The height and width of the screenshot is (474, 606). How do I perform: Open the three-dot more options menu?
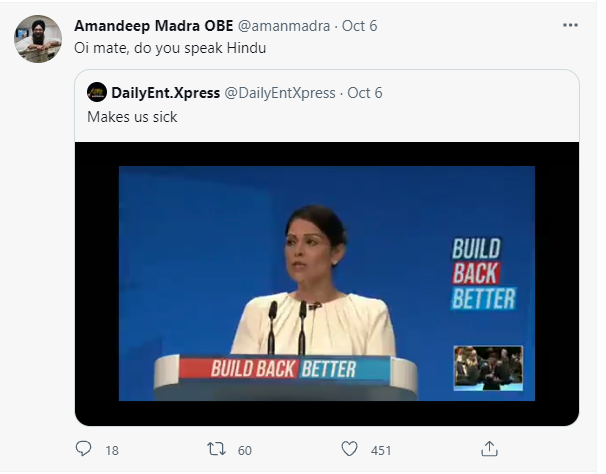(x=570, y=24)
